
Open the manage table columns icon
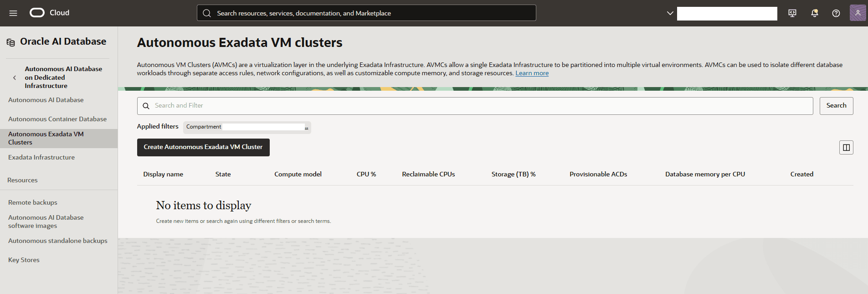point(846,147)
